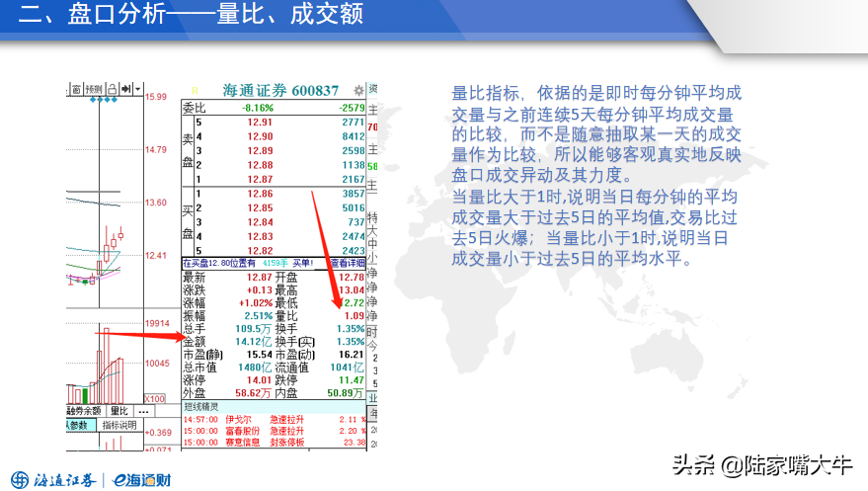This screenshot has width=868, height=491.
Task: Click the 赛意信息 封涨停板 alert row
Action: (x=275, y=443)
